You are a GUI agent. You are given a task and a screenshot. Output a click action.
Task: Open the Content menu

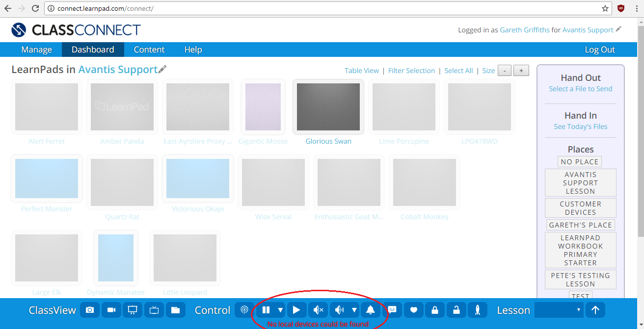[x=149, y=50]
